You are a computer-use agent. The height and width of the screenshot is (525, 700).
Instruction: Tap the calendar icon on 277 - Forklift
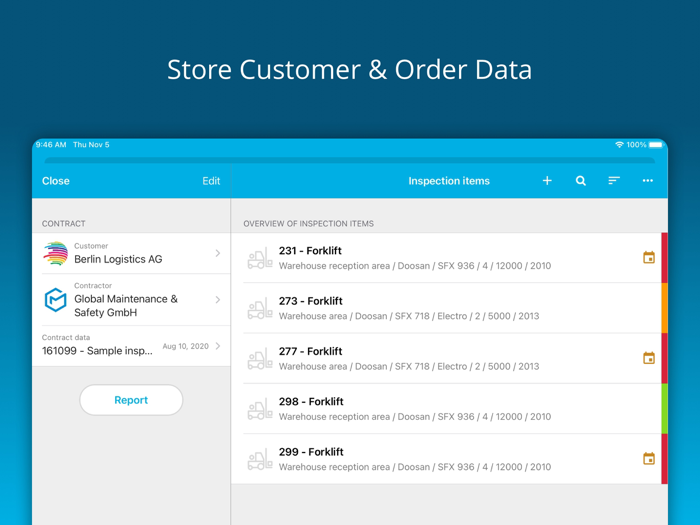point(649,358)
